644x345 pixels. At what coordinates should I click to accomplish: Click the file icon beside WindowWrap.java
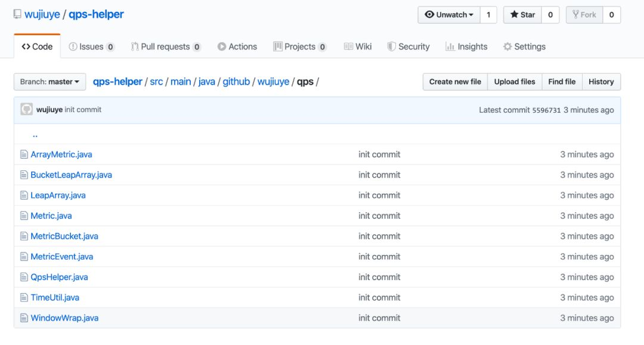point(24,318)
